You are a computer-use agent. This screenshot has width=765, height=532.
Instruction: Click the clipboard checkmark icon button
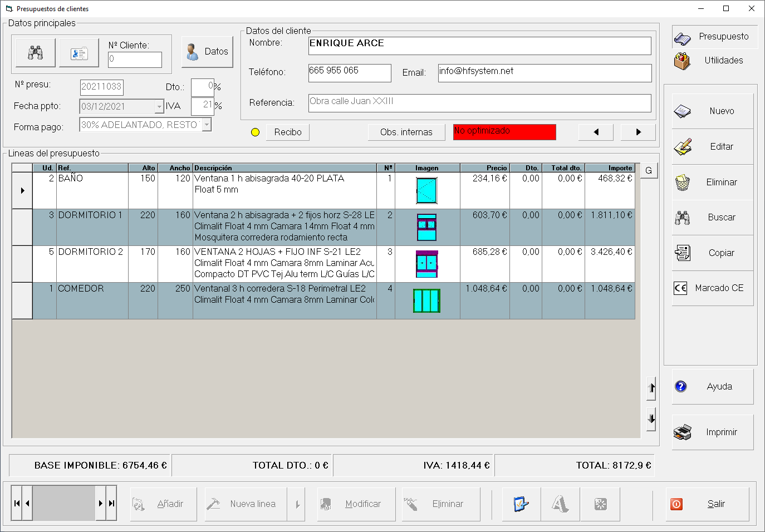[521, 504]
